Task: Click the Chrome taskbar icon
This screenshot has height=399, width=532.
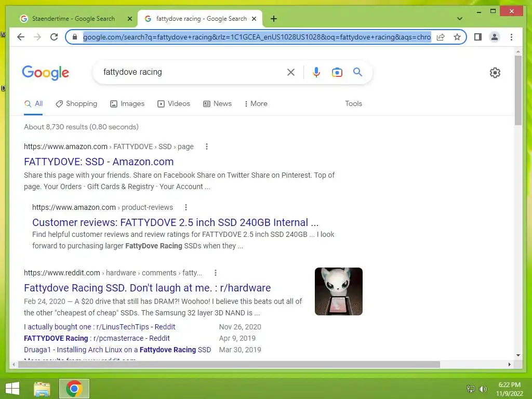Action: [74, 389]
